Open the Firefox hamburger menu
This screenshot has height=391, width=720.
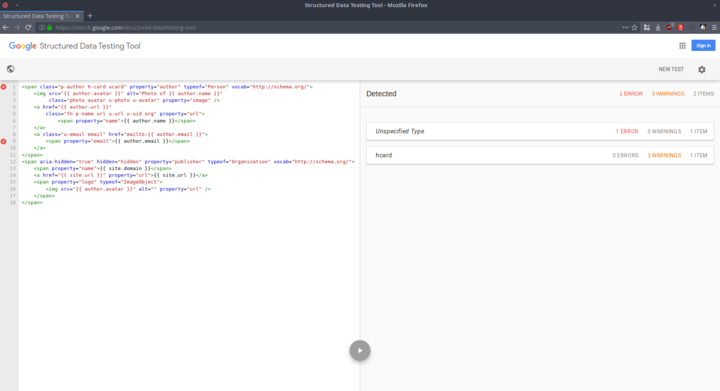point(714,28)
